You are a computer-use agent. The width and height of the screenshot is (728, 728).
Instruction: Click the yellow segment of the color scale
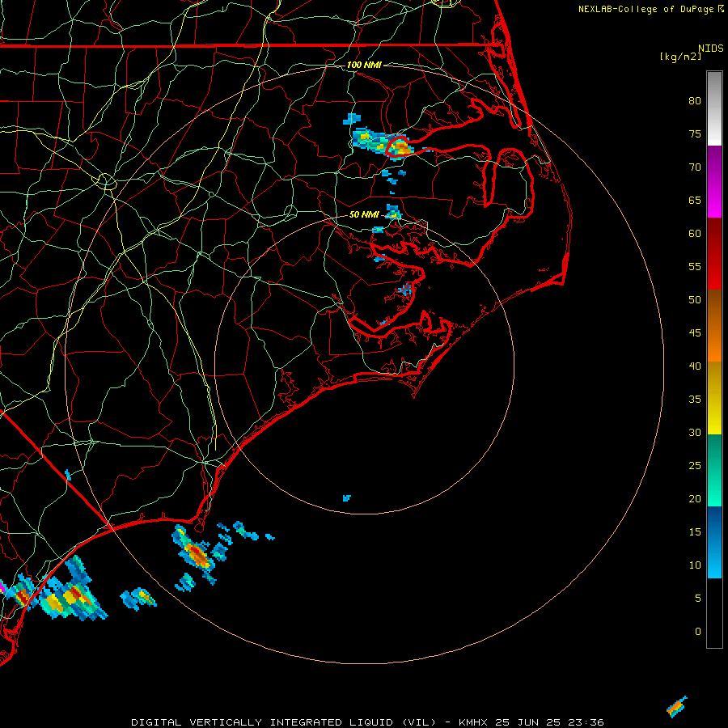(x=714, y=398)
